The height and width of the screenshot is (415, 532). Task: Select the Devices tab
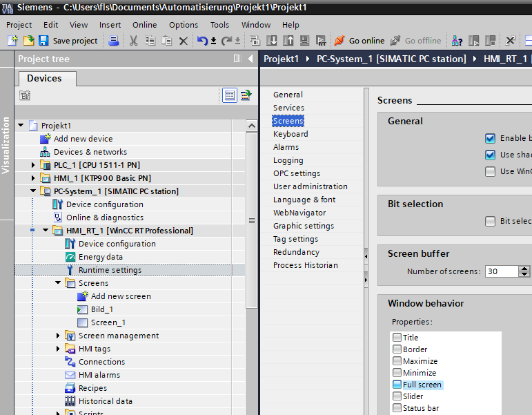coord(44,79)
